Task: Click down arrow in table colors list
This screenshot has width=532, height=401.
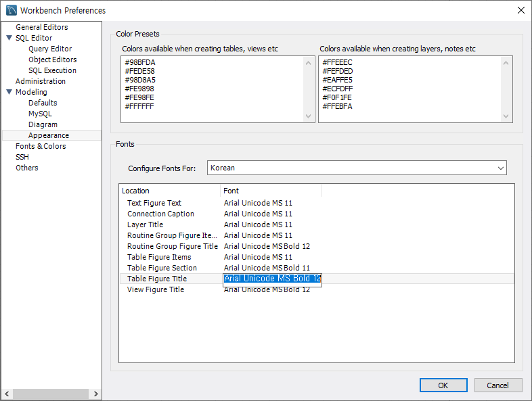Action: click(x=308, y=116)
